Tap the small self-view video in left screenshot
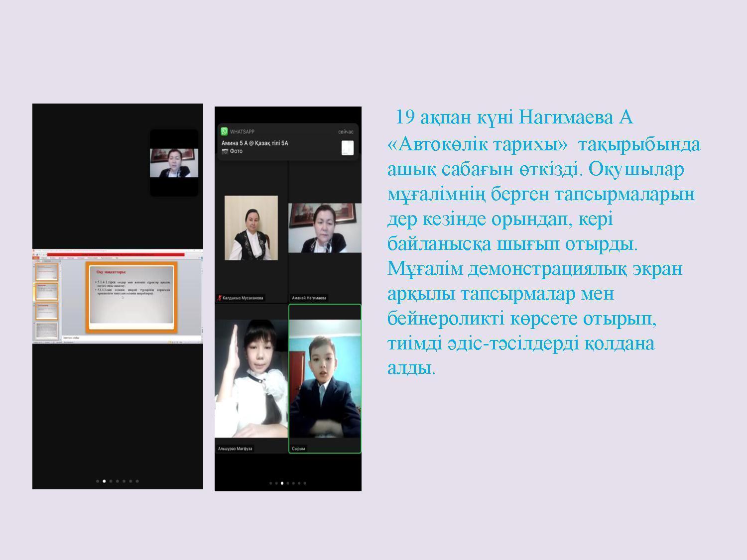The width and height of the screenshot is (747, 560). pyautogui.click(x=174, y=163)
